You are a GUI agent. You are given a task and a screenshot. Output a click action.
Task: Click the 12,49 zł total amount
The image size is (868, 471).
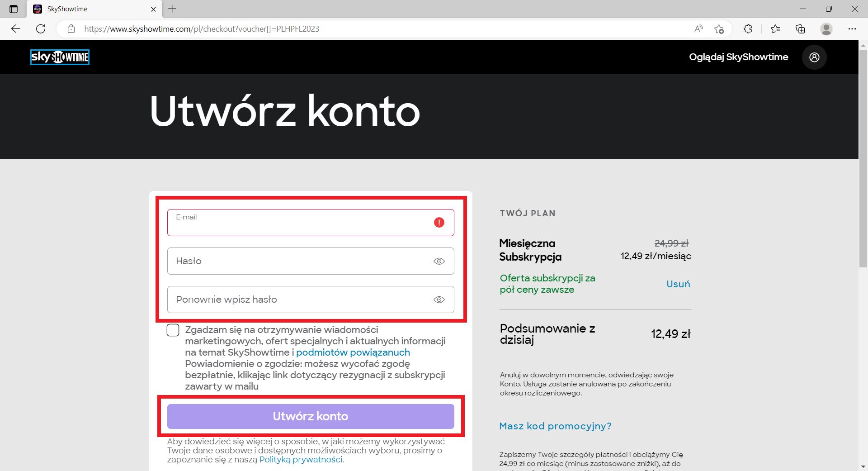[x=671, y=334]
